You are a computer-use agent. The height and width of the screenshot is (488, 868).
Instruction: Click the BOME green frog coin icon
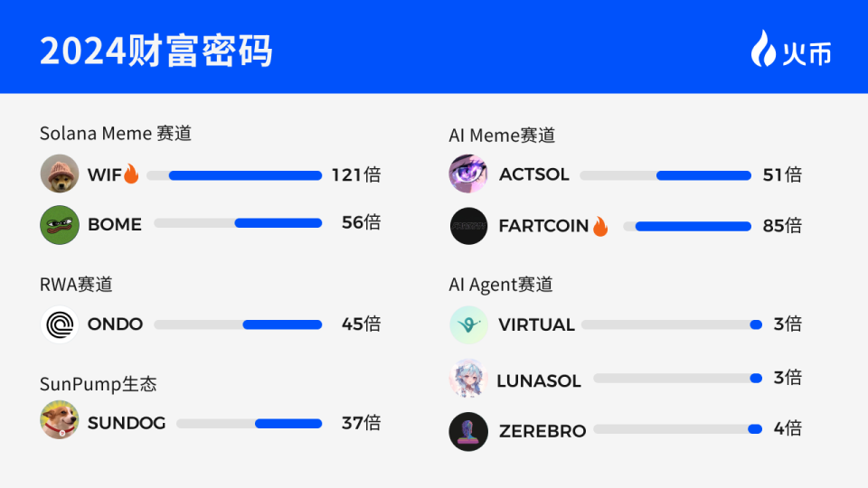(60, 224)
